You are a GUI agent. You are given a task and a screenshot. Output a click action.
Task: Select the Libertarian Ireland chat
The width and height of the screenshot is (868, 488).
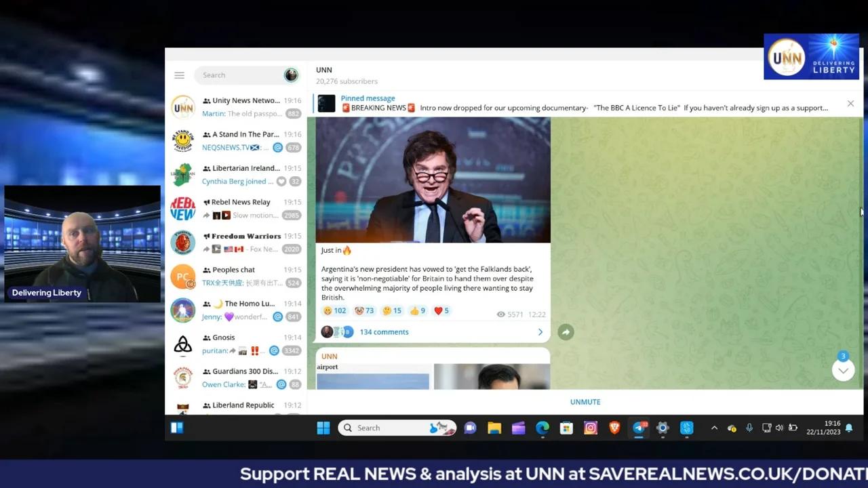(x=237, y=175)
